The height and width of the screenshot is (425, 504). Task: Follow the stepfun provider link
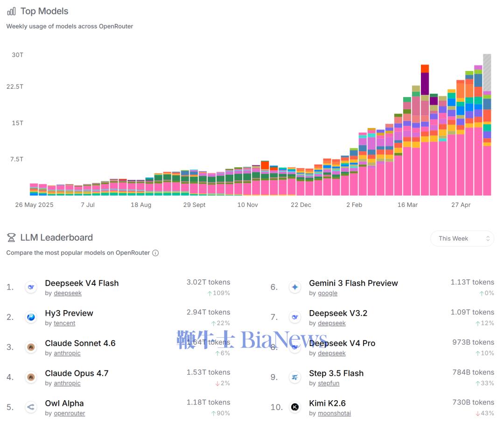point(329,383)
